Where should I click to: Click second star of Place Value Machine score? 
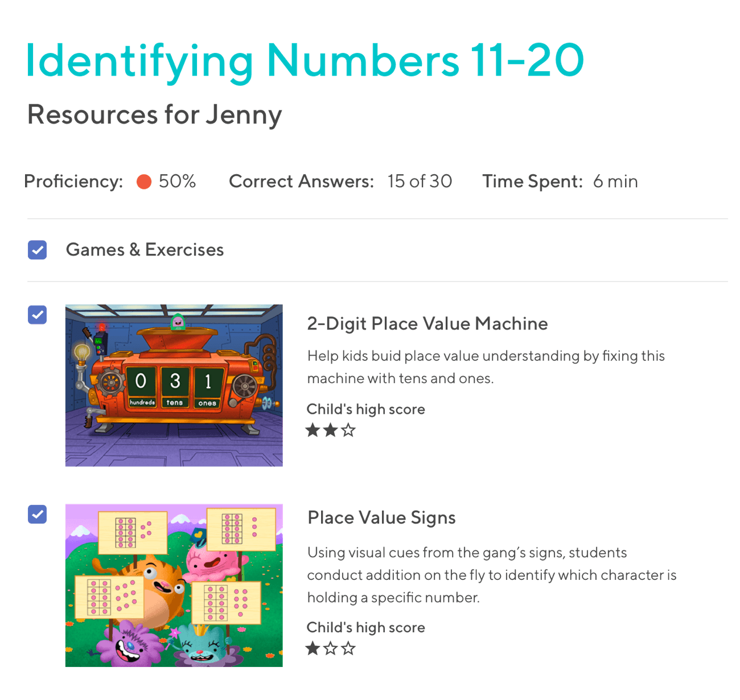(x=330, y=430)
